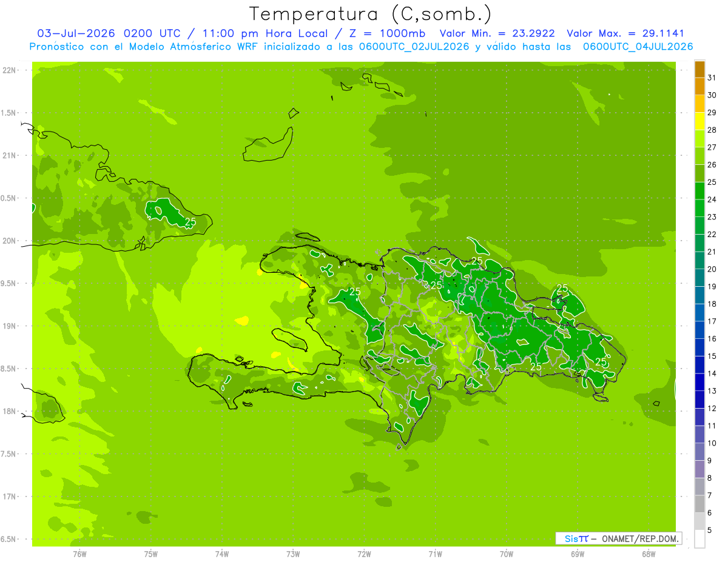
Task: Click the legend value "27"
Action: point(712,147)
